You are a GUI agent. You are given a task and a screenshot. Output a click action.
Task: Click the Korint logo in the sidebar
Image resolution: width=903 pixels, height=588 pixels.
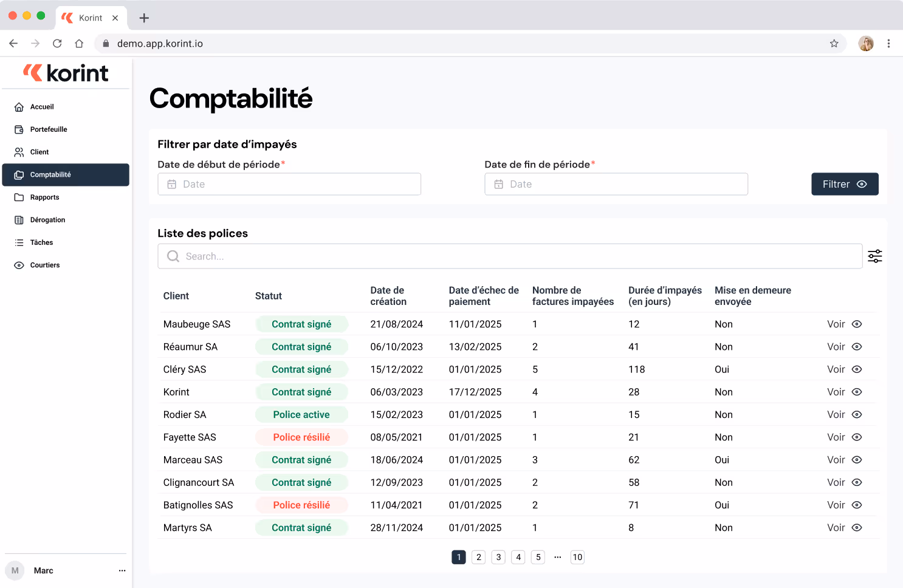[66, 73]
